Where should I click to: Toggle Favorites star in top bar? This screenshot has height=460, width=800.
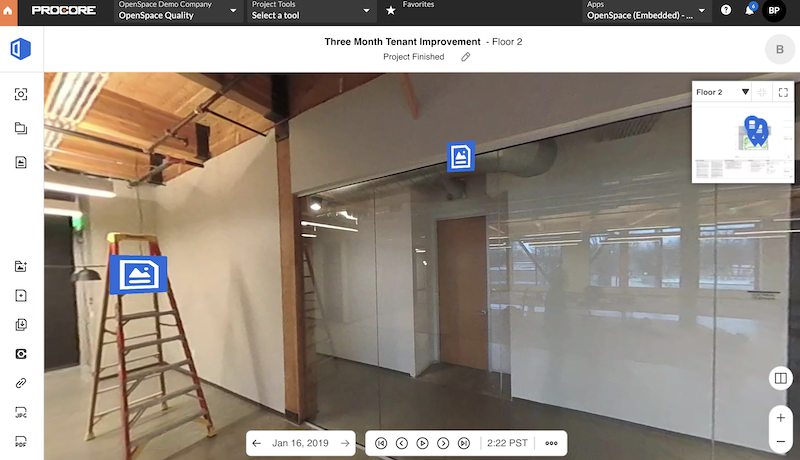(391, 11)
